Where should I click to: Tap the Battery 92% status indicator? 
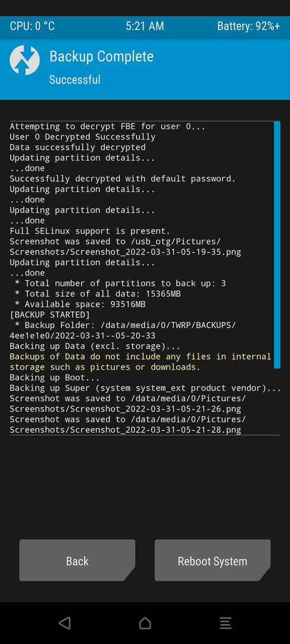(x=248, y=26)
